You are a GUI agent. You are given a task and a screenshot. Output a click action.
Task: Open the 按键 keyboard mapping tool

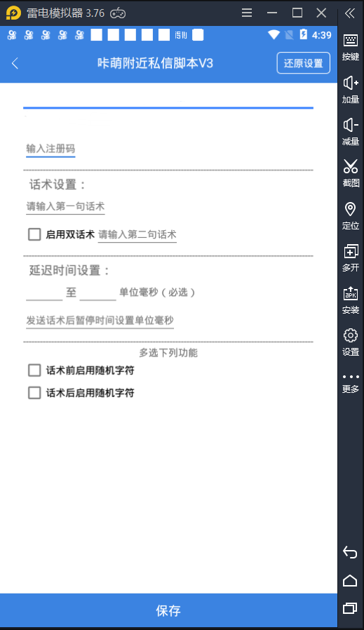(351, 48)
